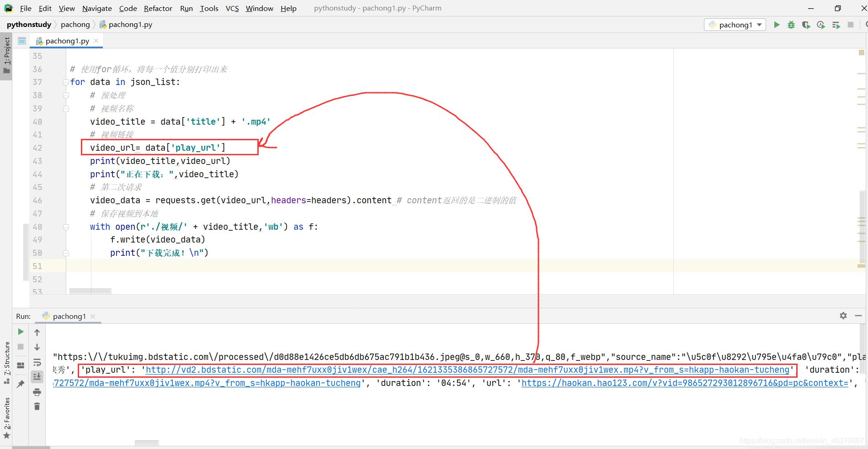Collapse the for loop at line 37
The height and width of the screenshot is (449, 868).
[66, 82]
